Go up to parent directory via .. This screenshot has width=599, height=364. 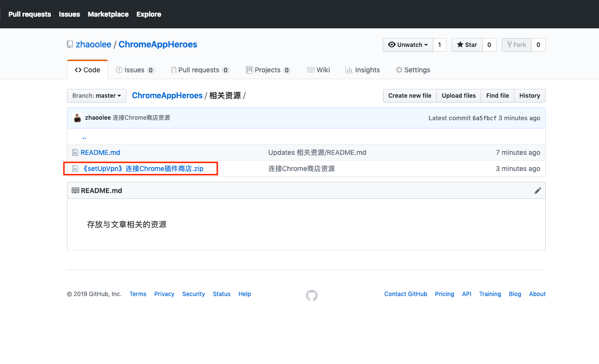[84, 137]
